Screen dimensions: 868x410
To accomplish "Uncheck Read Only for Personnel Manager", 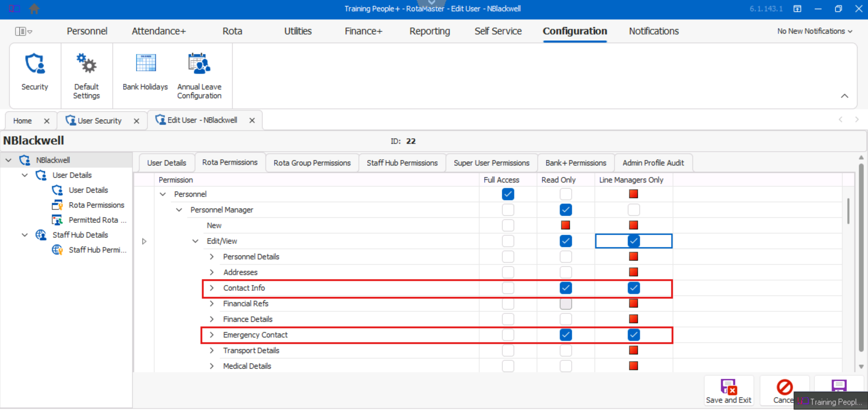I will tap(566, 210).
